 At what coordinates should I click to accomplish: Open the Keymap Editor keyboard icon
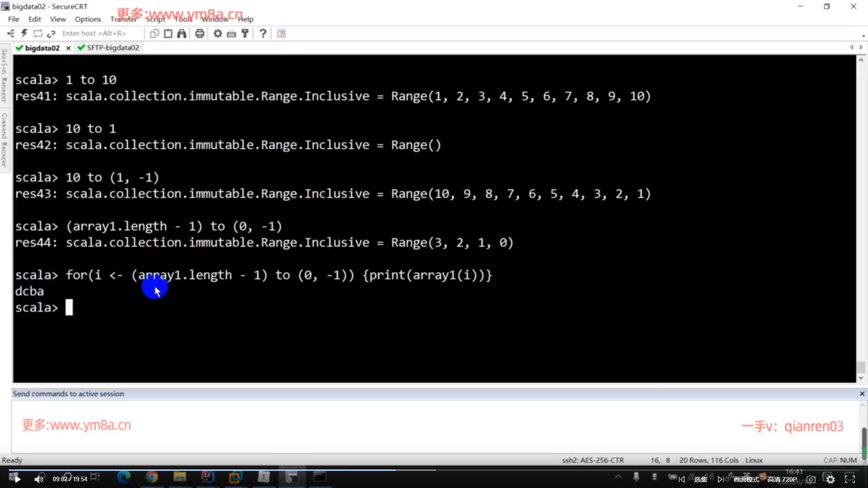(x=231, y=33)
